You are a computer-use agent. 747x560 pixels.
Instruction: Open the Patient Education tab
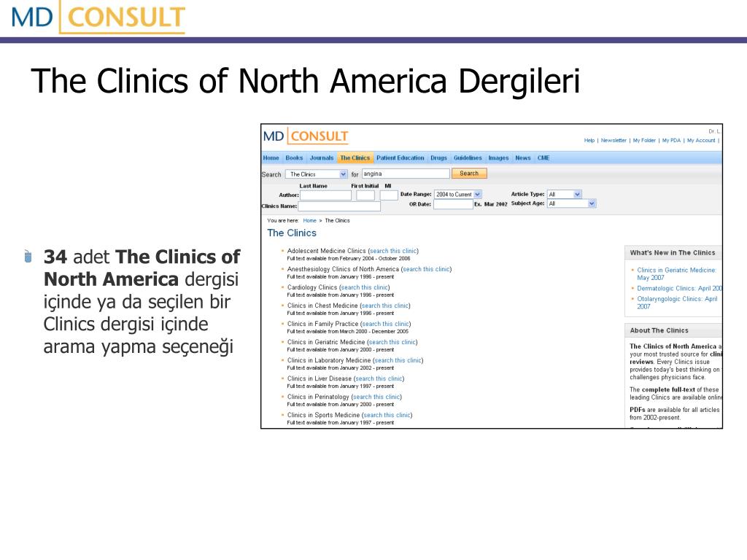(x=400, y=158)
